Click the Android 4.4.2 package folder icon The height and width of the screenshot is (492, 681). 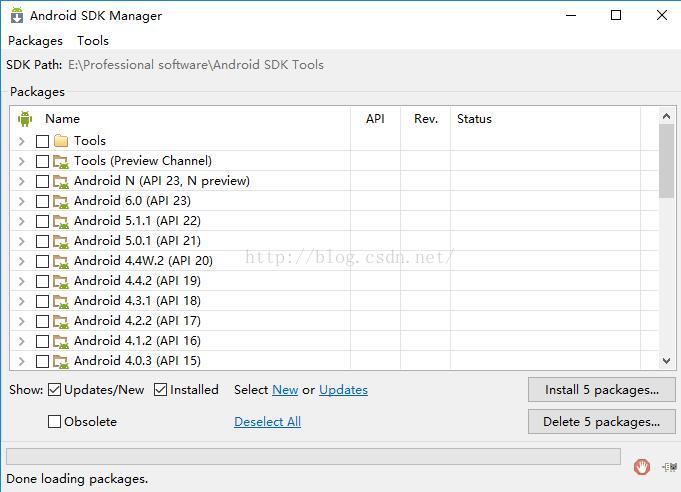coord(61,281)
